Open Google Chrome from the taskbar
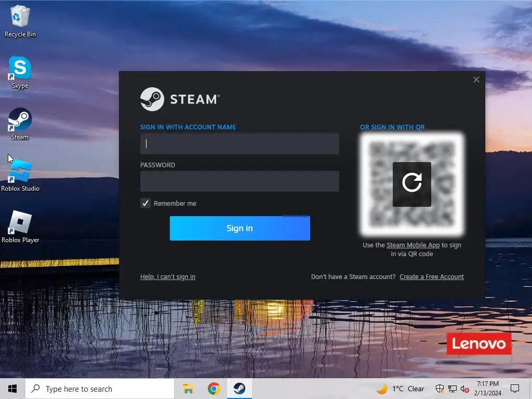The width and height of the screenshot is (532, 399). [x=214, y=389]
